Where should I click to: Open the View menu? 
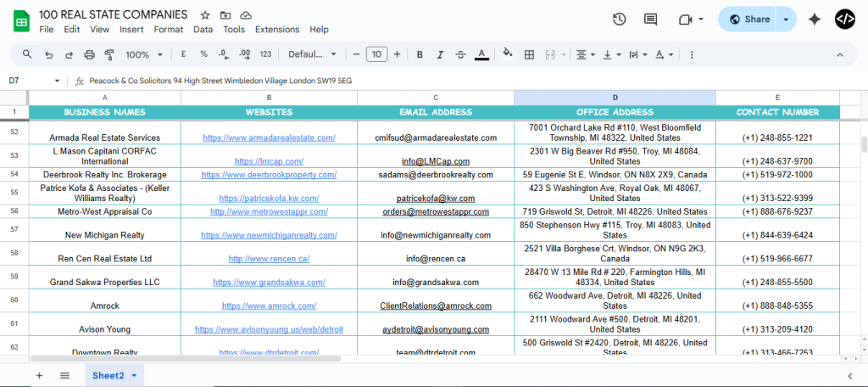100,30
